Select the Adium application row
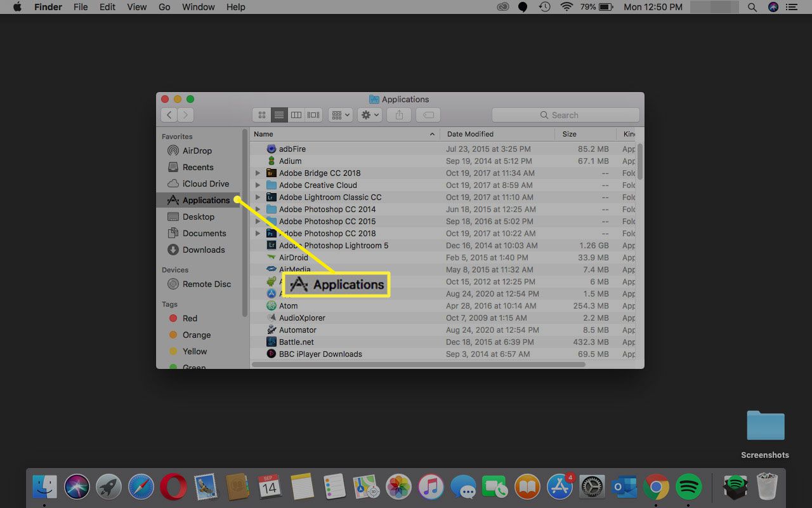Viewport: 812px width, 508px height. [x=443, y=161]
